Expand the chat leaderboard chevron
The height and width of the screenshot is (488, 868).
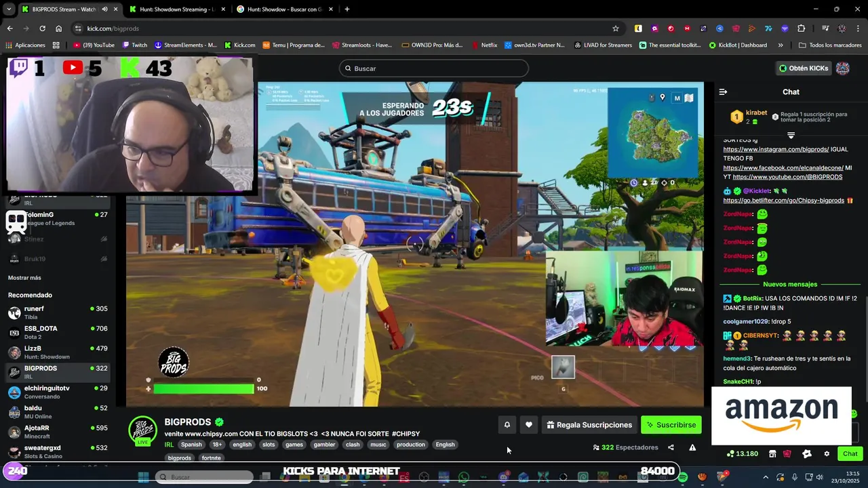click(791, 136)
